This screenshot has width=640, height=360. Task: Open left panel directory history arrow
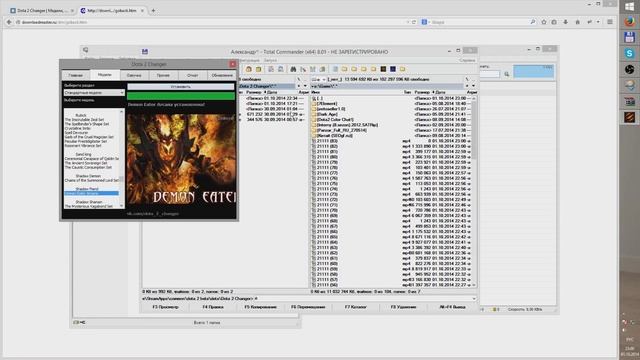tap(305, 86)
